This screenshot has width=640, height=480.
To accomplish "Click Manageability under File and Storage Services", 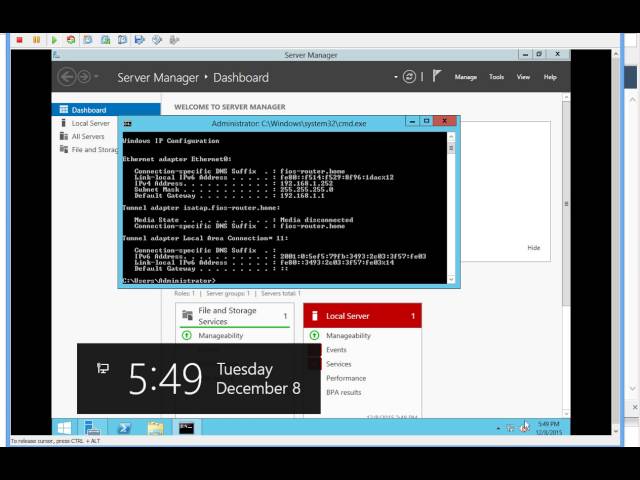I will click(221, 336).
